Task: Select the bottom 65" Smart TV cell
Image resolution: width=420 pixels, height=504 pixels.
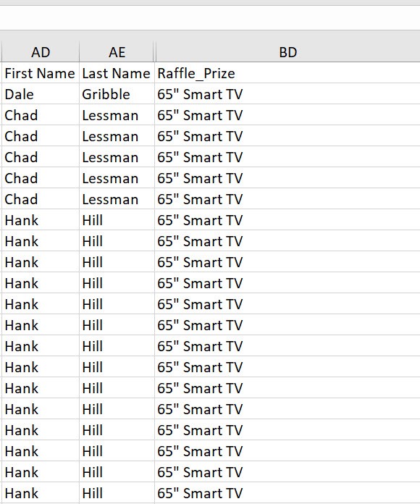Action: click(x=287, y=492)
